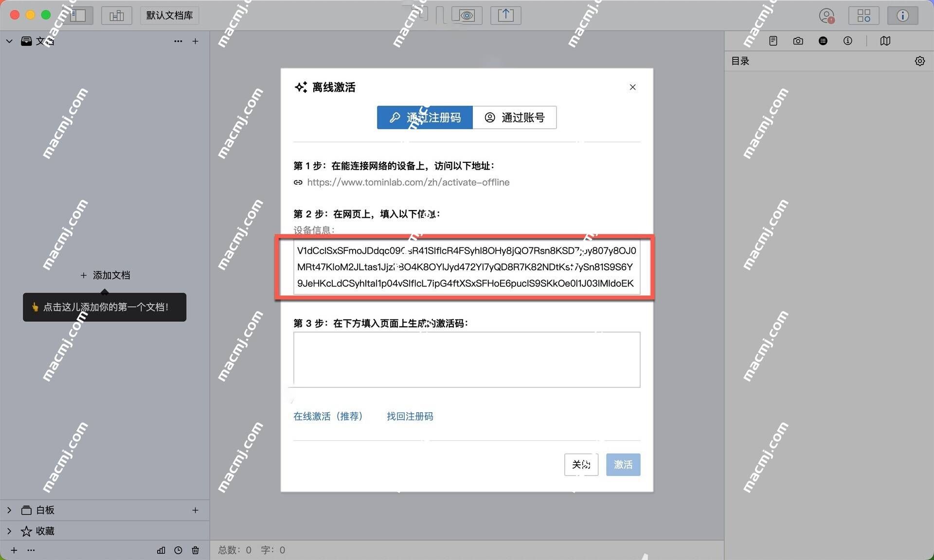Click the 关闭 button in dialog
The height and width of the screenshot is (560, 934).
click(x=581, y=465)
